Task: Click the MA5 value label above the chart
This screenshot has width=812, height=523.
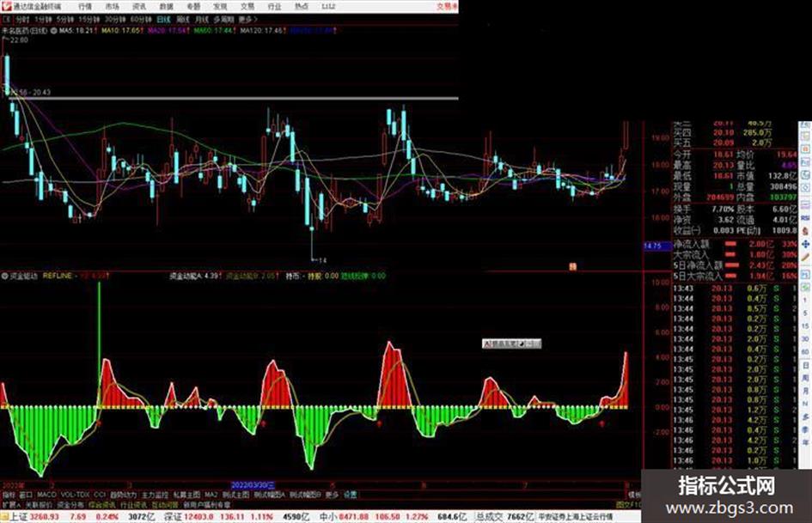Action: coord(76,31)
